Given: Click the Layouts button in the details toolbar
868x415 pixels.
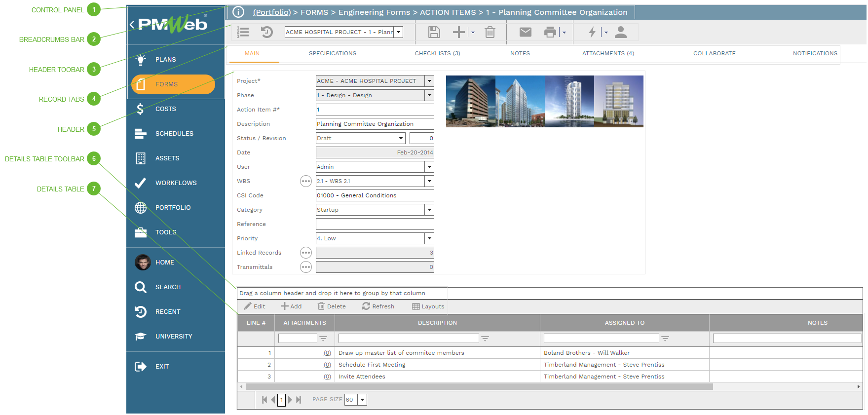Looking at the screenshot, I should pyautogui.click(x=428, y=306).
